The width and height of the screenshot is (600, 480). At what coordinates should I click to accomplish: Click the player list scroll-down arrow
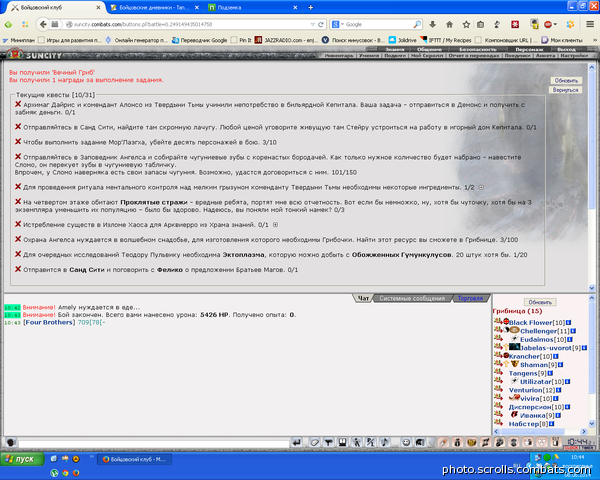click(x=592, y=423)
